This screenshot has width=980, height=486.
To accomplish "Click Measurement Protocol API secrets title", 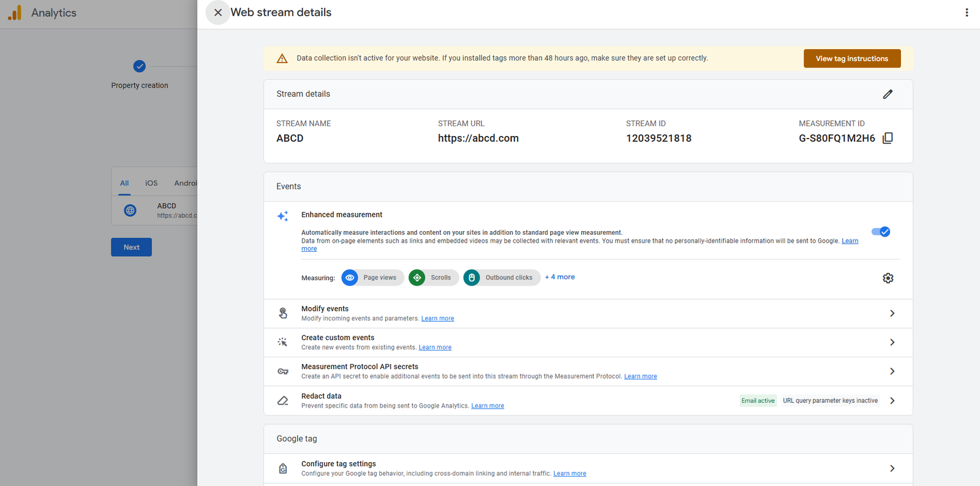I will (x=360, y=366).
